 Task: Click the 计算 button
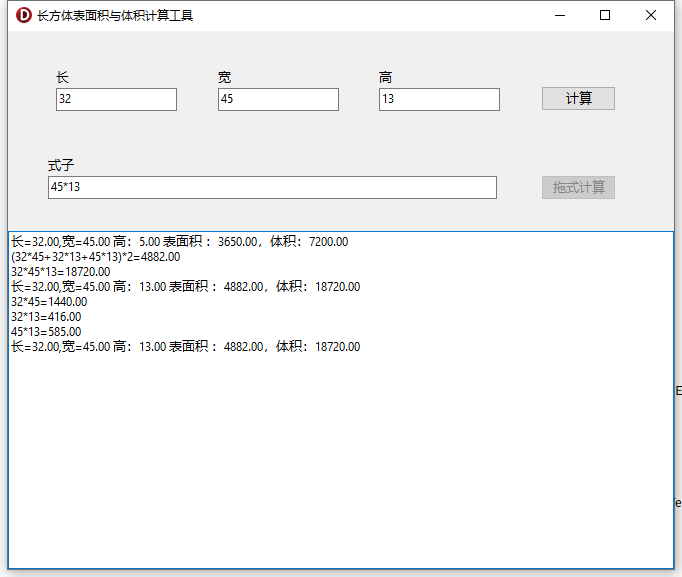click(578, 98)
